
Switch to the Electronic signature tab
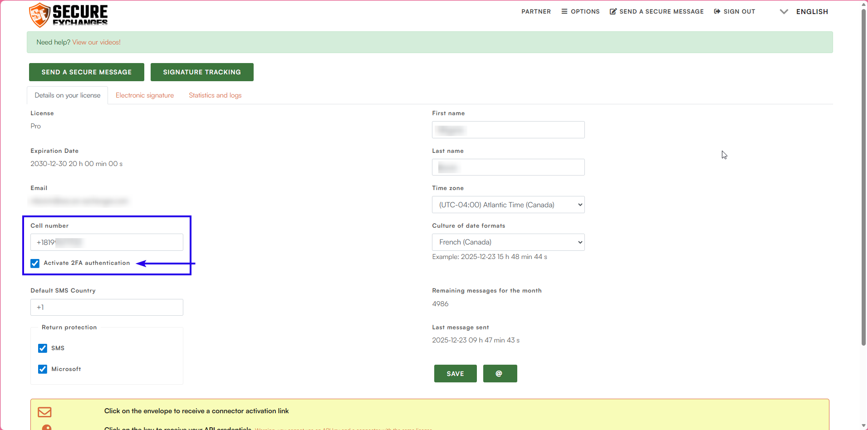click(145, 95)
